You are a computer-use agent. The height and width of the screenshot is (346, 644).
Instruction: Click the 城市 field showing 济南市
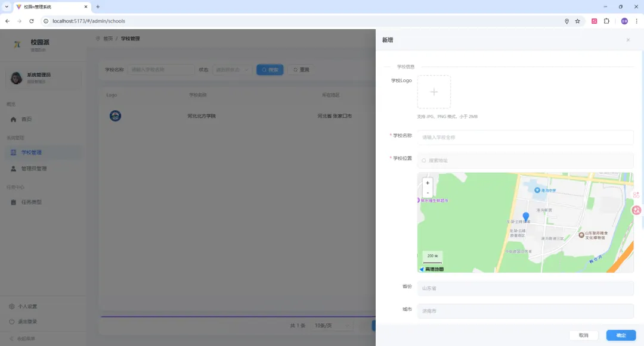[x=525, y=311]
